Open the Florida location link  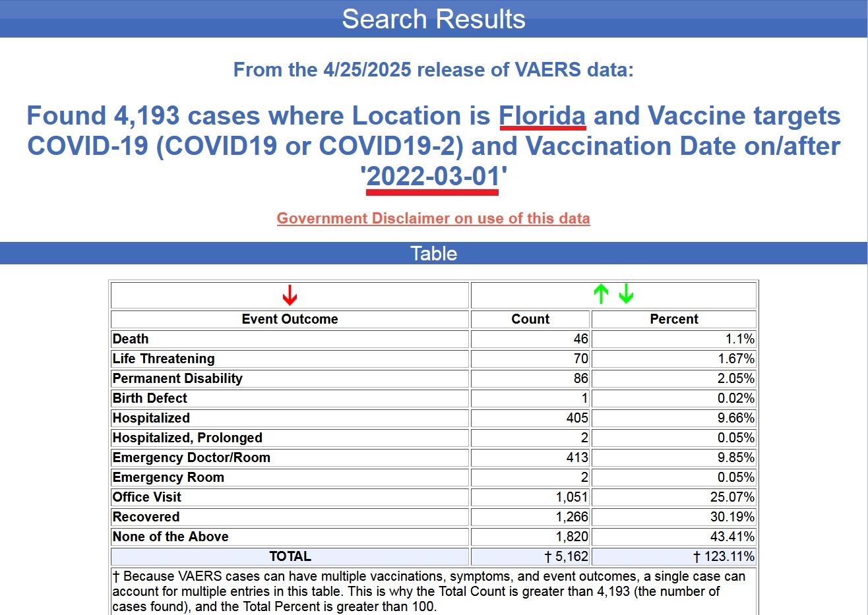click(542, 116)
